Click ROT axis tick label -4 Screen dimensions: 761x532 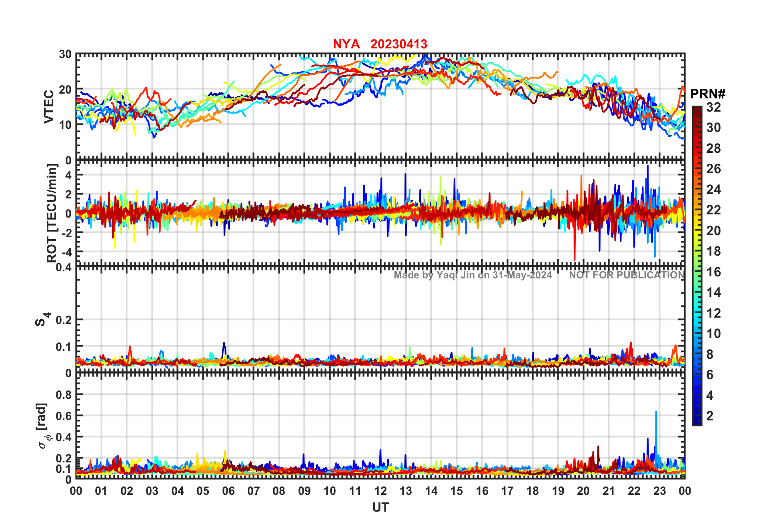(x=67, y=252)
